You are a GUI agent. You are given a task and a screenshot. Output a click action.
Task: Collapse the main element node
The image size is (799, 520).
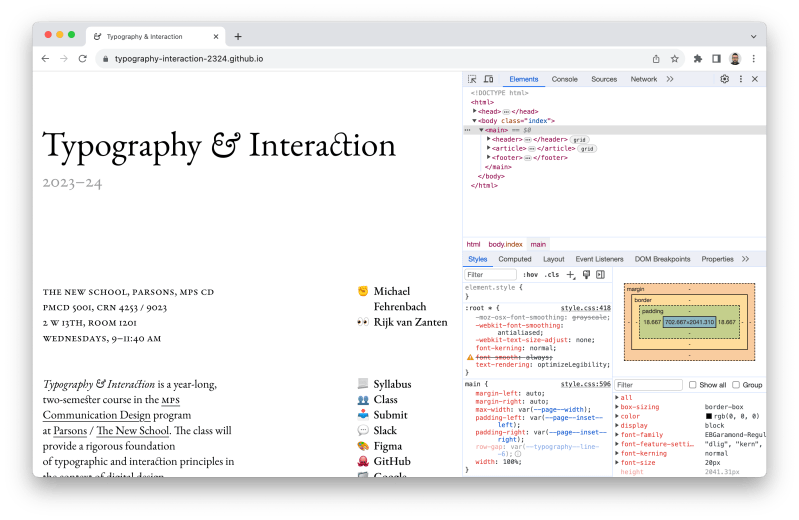coord(481,130)
